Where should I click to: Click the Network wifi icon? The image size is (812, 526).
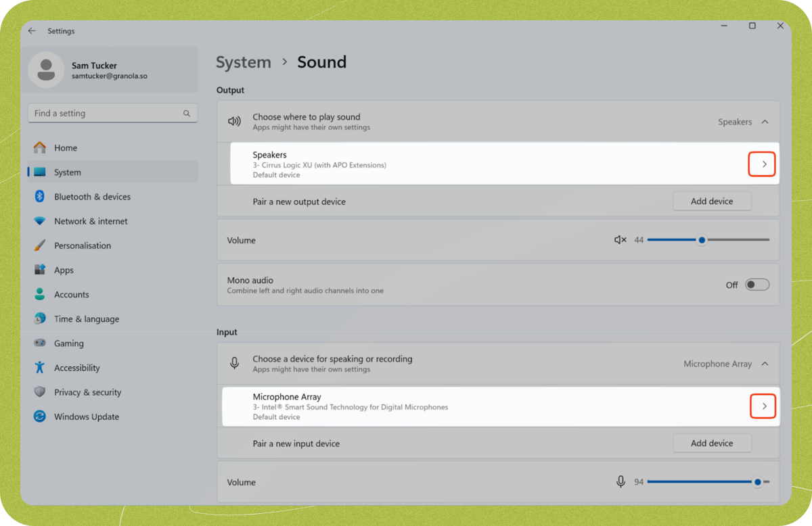click(x=40, y=221)
